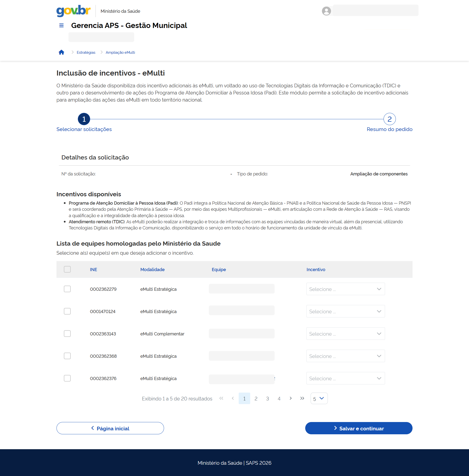Click the home breadcrumb icon
The image size is (469, 476).
(x=61, y=52)
